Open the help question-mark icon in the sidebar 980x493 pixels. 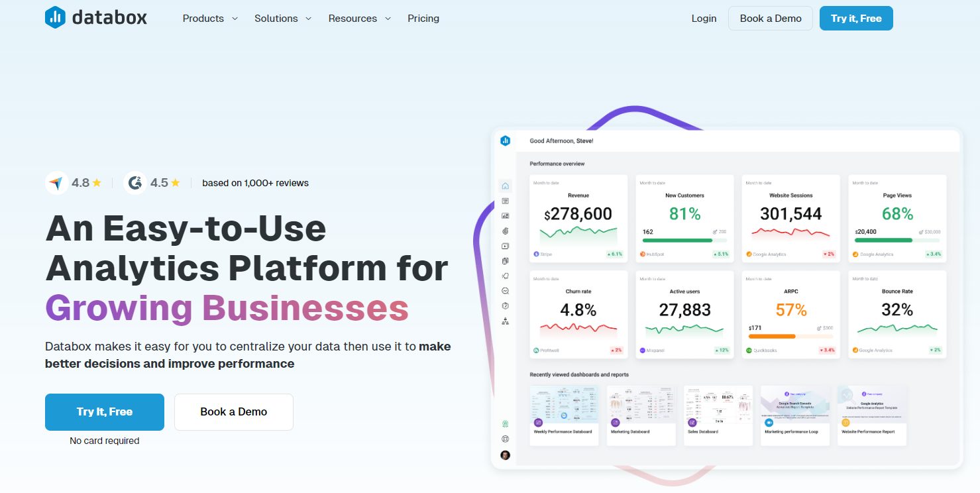click(505, 305)
